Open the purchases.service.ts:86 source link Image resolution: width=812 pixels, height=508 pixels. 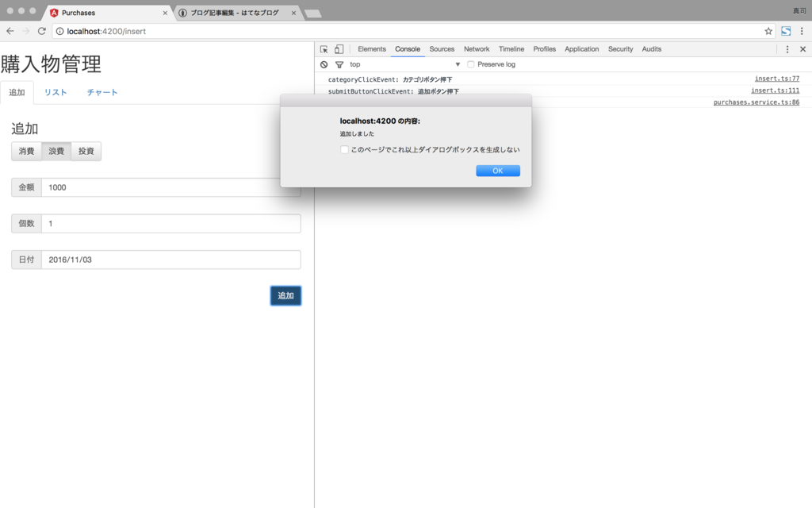coord(756,102)
